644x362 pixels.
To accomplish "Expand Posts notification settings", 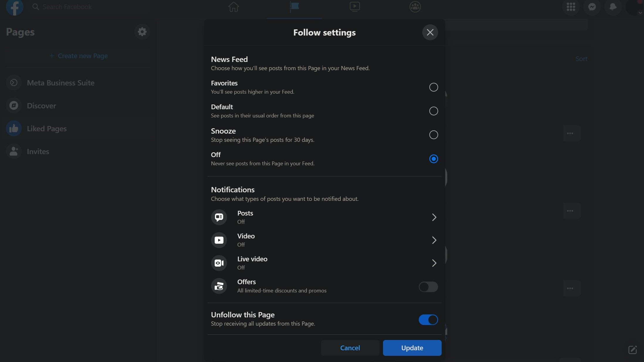I will click(434, 217).
